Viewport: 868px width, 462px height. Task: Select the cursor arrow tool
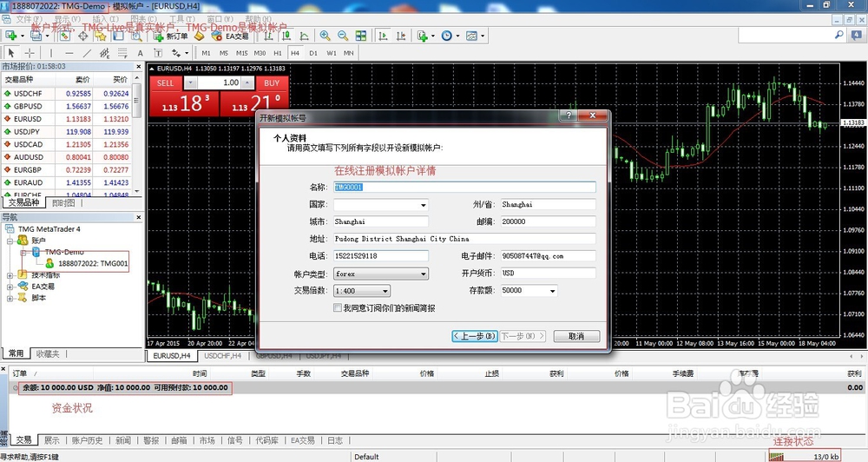(x=11, y=53)
